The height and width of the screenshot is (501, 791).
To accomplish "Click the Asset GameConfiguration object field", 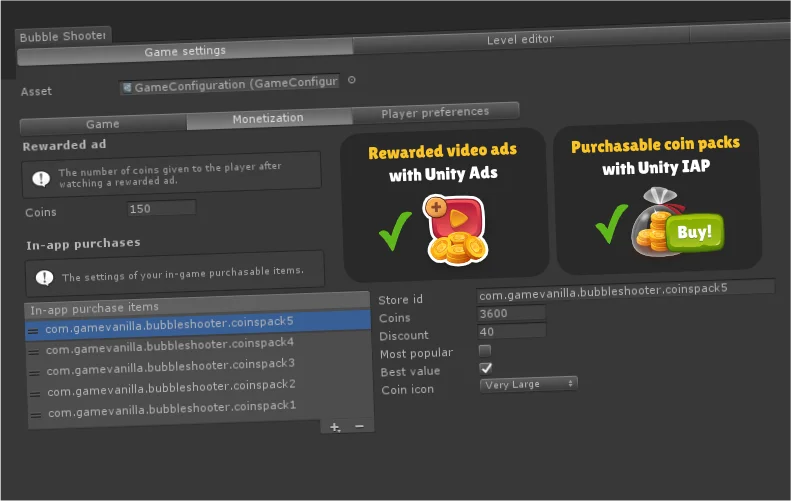I will tap(230, 85).
